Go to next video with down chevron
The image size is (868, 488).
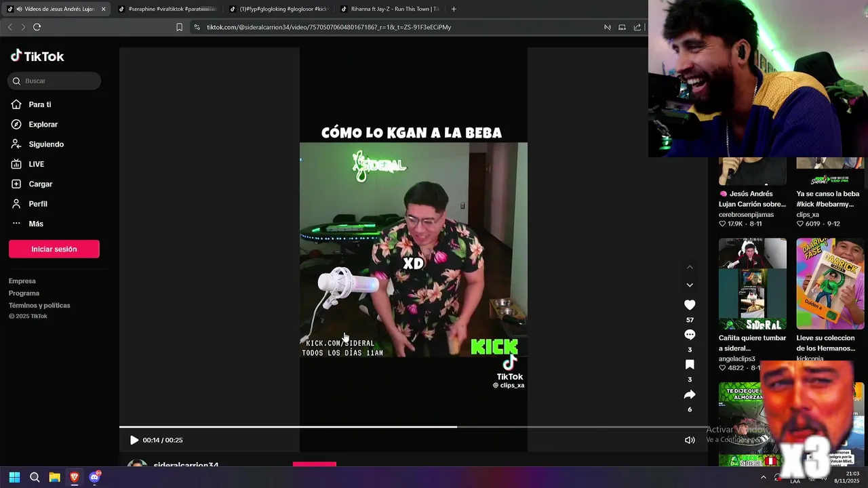coord(690,285)
